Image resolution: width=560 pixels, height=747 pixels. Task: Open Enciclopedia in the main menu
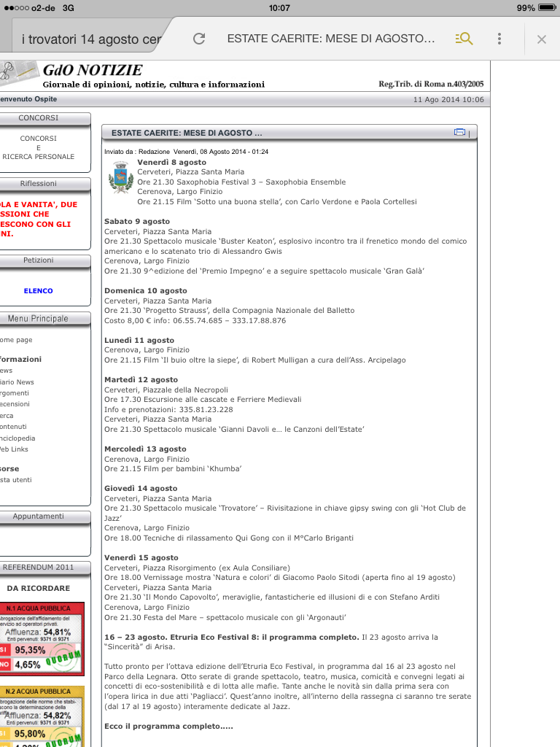(17, 438)
